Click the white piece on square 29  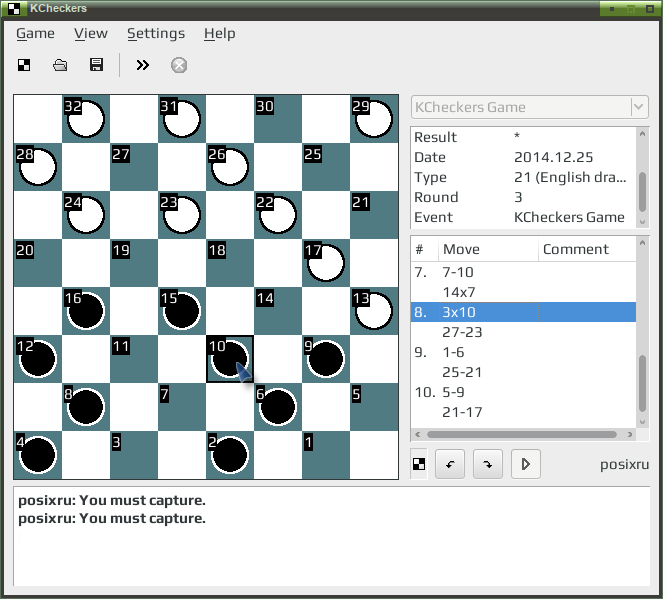tap(374, 119)
